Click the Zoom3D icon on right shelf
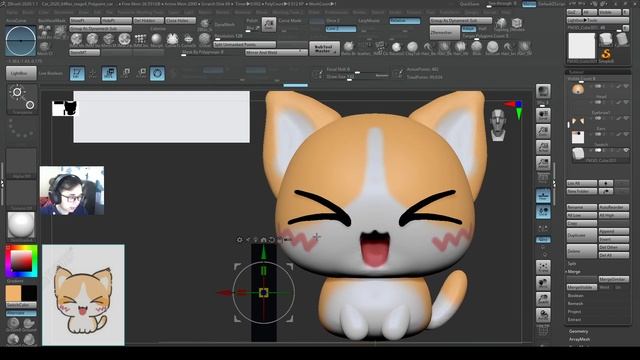The width and height of the screenshot is (640, 360). [543, 299]
